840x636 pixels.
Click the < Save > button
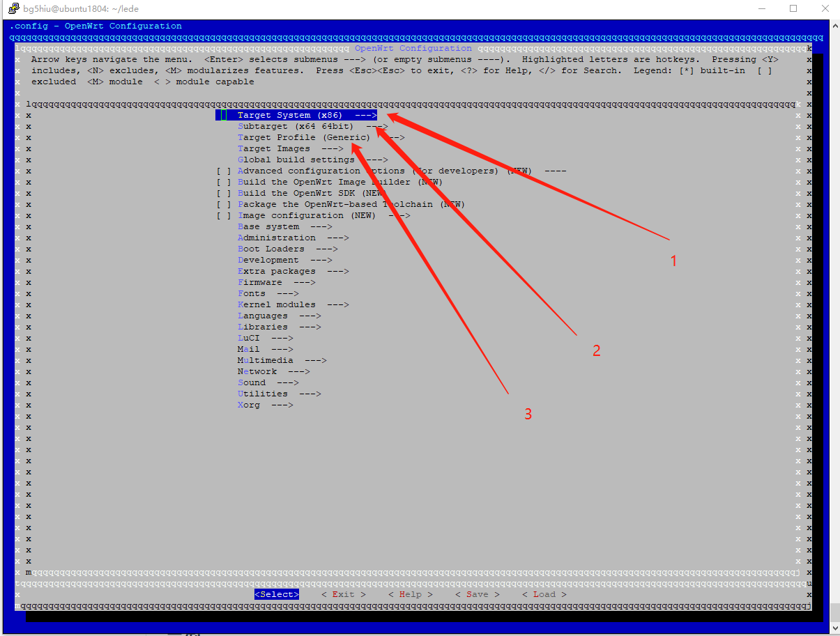(x=478, y=595)
